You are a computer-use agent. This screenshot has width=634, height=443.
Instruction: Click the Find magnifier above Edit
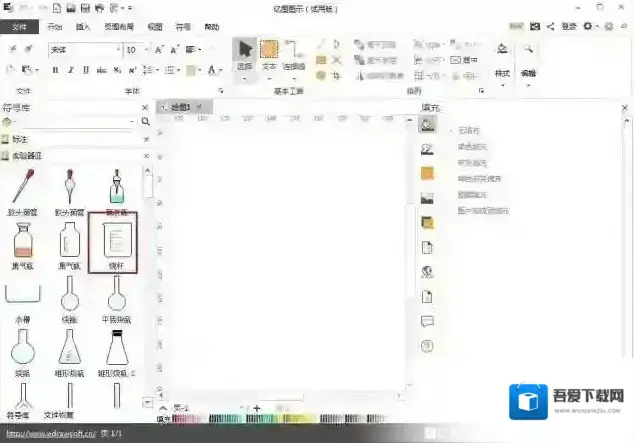528,49
